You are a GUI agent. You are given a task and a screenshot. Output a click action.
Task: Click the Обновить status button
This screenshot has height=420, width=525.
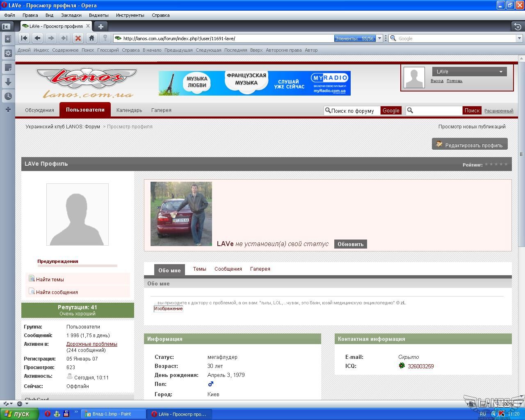[x=350, y=244]
